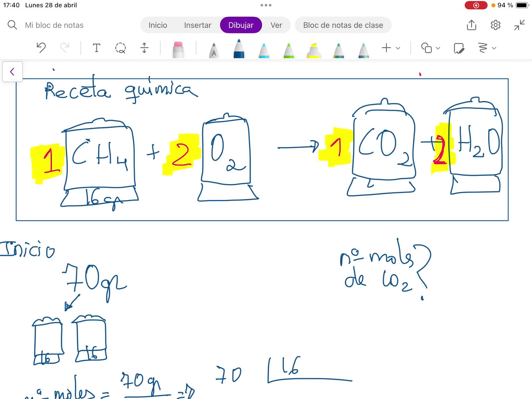Switch to the Inicio tab
The height and width of the screenshot is (399, 532).
pyautogui.click(x=158, y=25)
